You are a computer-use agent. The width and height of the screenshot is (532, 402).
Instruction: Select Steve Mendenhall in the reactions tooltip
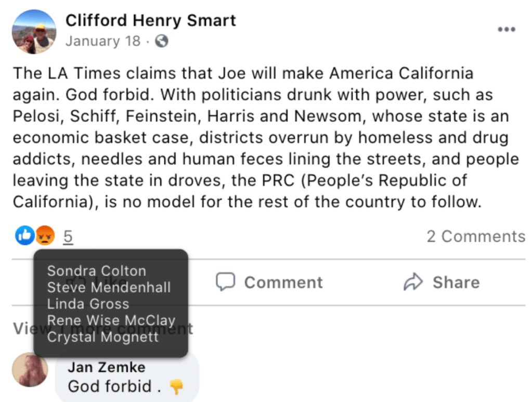click(x=109, y=287)
